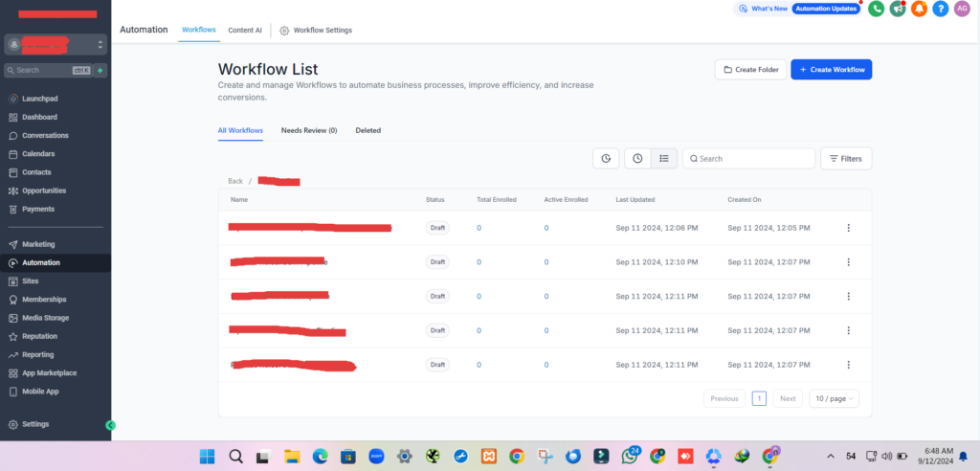This screenshot has width=980, height=471.
Task: Select the Needs Review (0) tab
Action: click(x=309, y=131)
